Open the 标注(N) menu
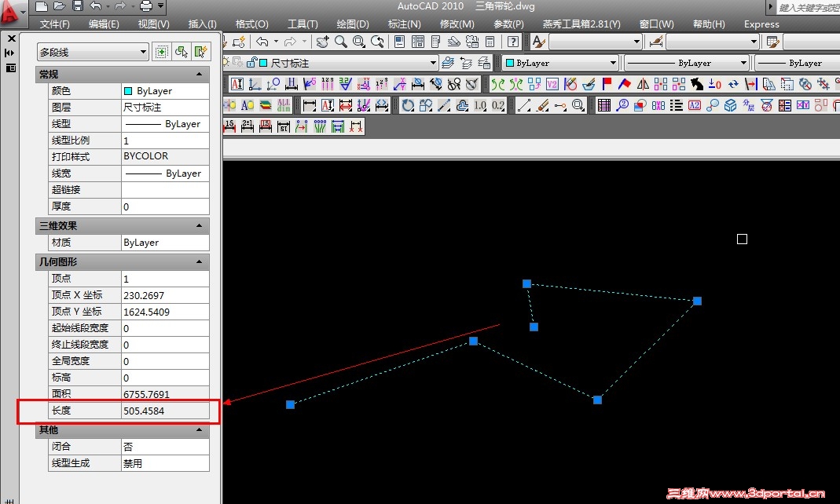Screen dimensions: 840x504 point(405,24)
